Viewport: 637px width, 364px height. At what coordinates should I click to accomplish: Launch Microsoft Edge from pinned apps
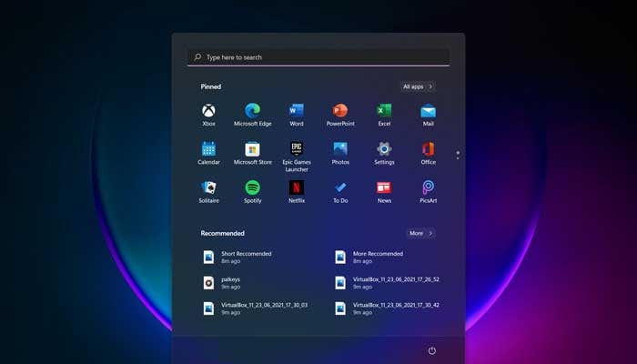(x=253, y=115)
